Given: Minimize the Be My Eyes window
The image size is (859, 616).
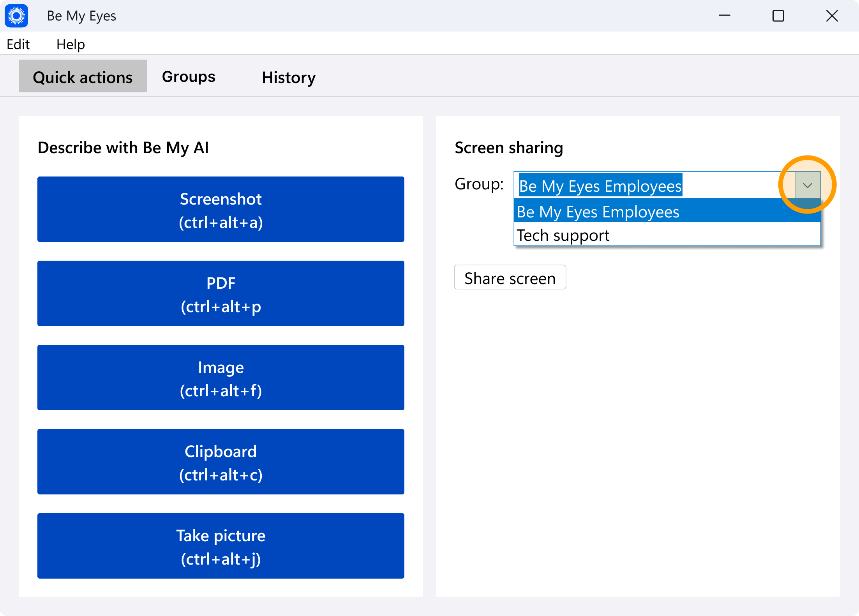Looking at the screenshot, I should click(725, 16).
